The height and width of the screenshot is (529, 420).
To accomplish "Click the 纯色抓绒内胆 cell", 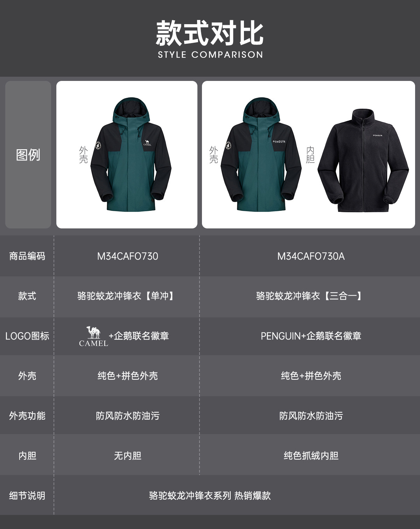I will pos(311,456).
